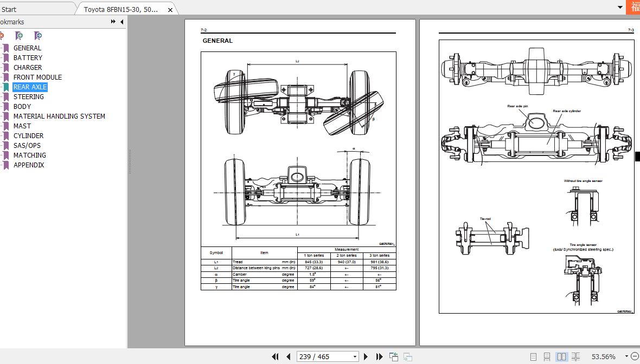Open the tab list dropdown arrow
Image resolution: width=640 pixels, height=364 pixels.
tap(619, 8)
